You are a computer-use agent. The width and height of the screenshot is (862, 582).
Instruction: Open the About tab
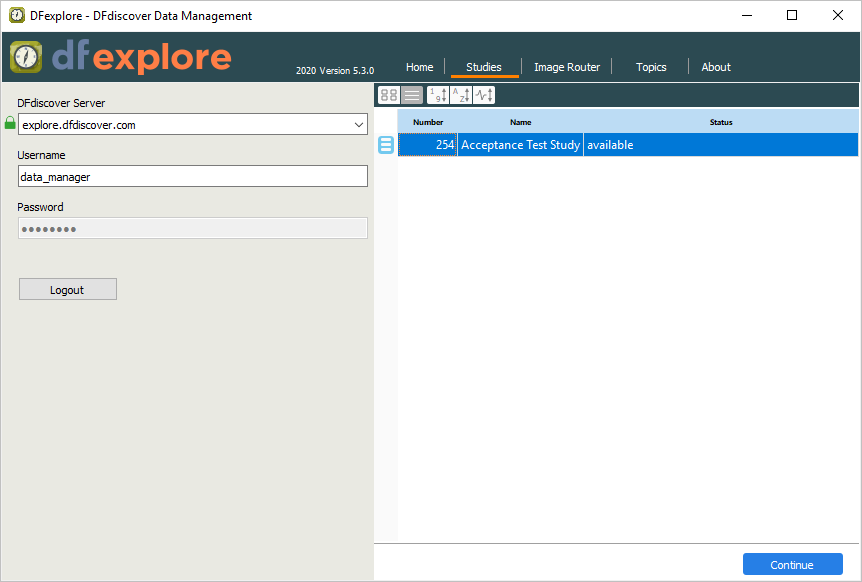(716, 67)
